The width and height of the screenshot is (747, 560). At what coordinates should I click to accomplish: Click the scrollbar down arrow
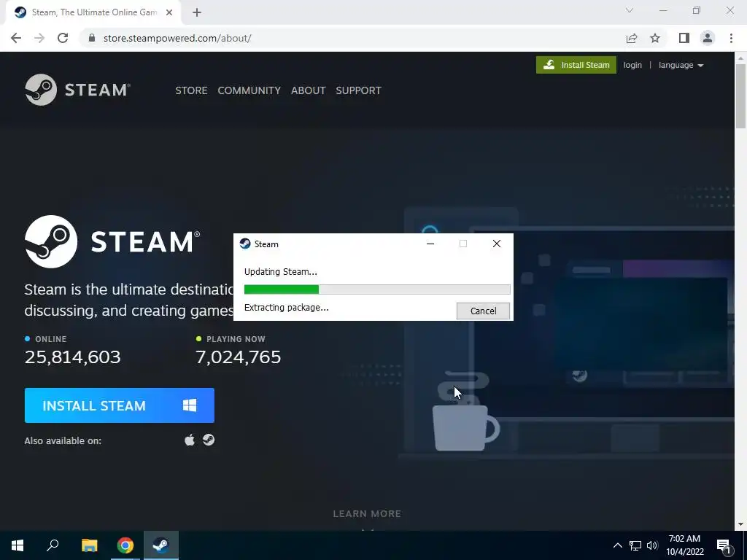(x=740, y=525)
